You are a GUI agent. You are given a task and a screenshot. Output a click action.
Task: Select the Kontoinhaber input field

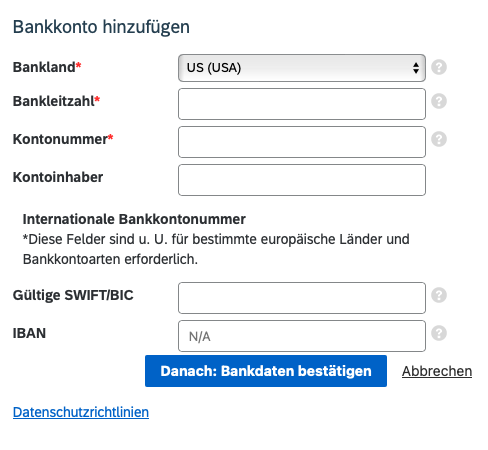click(302, 180)
